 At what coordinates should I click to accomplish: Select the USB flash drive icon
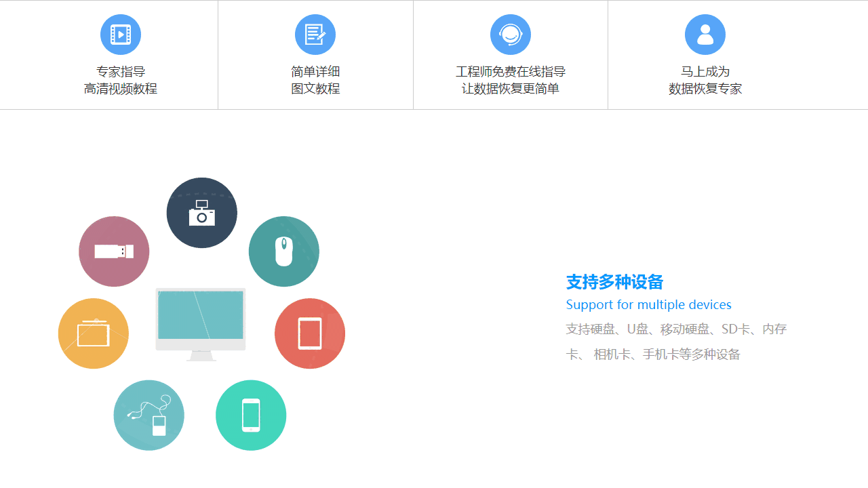tap(114, 251)
